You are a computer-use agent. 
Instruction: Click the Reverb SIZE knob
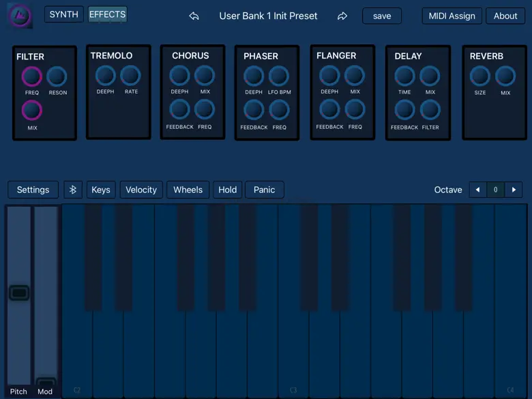point(480,76)
